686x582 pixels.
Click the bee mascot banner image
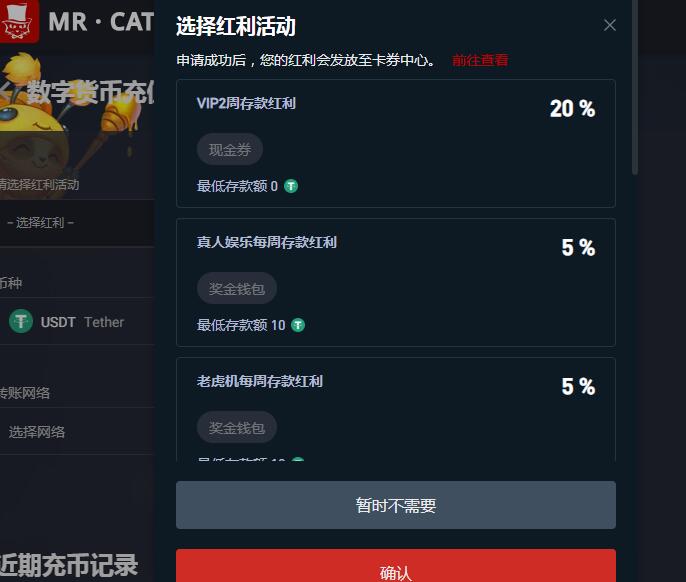pos(72,127)
